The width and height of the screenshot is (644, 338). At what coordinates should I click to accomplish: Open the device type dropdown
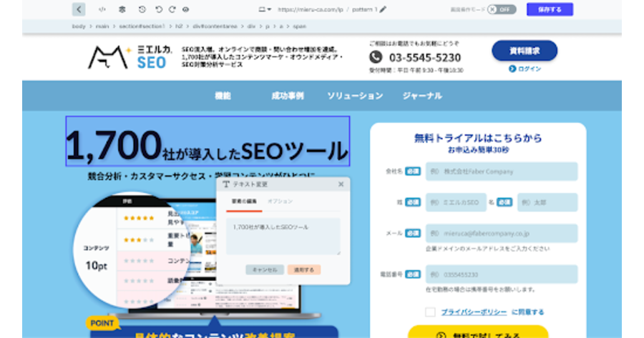(265, 9)
